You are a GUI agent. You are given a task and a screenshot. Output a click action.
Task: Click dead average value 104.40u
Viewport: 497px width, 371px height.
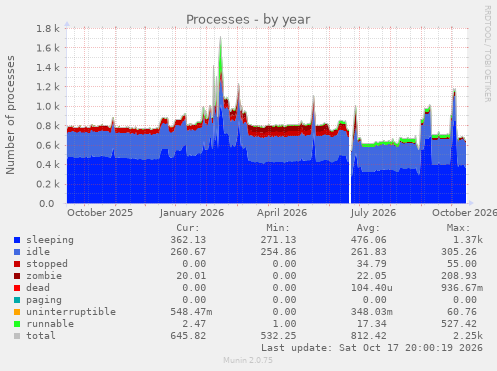point(371,288)
